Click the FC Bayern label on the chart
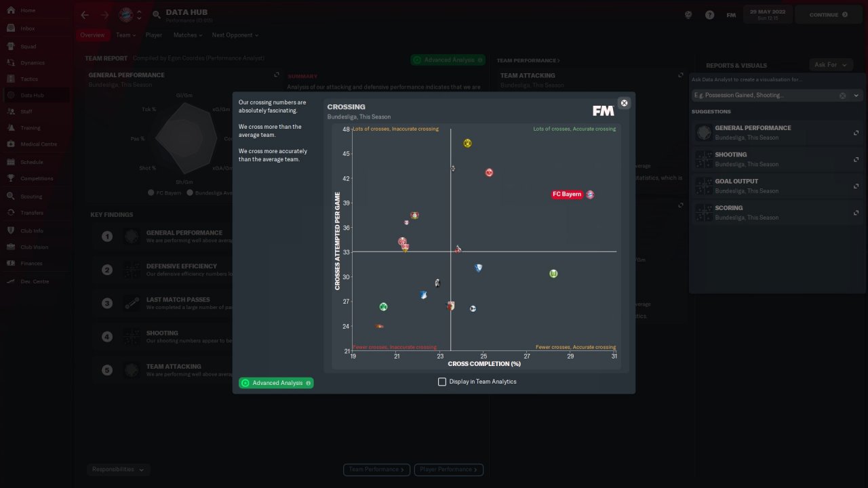This screenshot has height=488, width=868. point(567,195)
